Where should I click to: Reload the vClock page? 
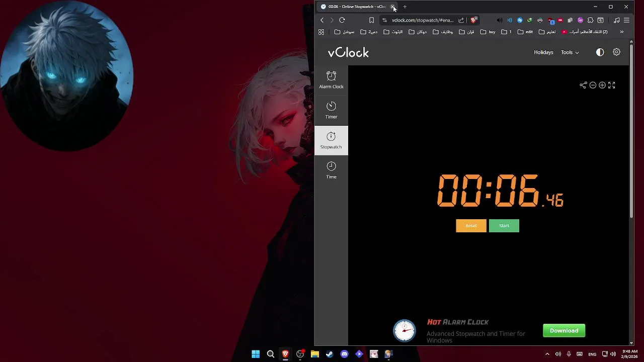pyautogui.click(x=342, y=20)
